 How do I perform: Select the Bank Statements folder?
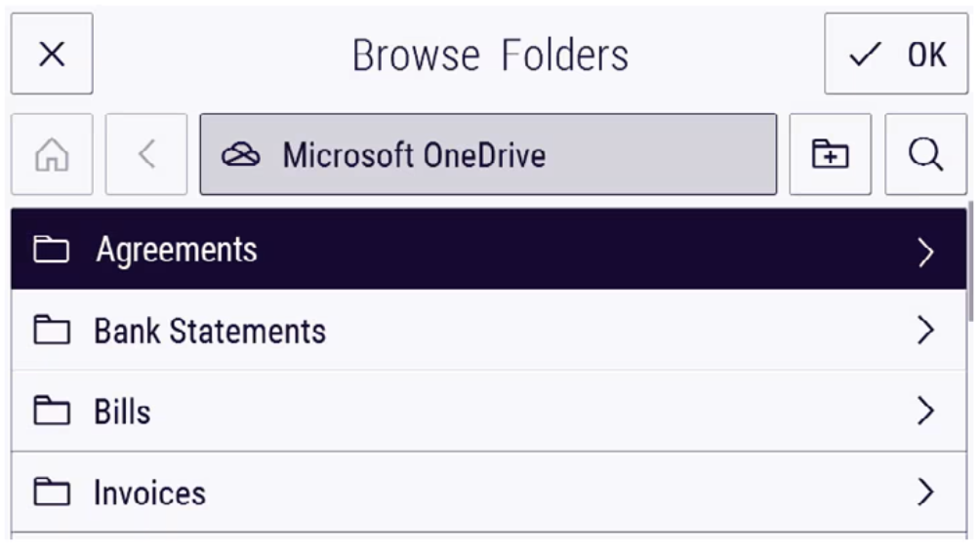(489, 330)
